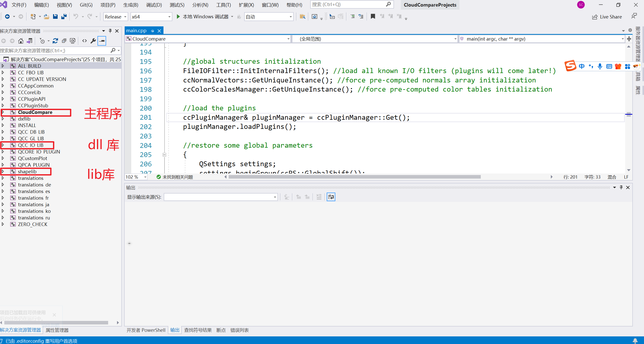The height and width of the screenshot is (344, 644).
Task: Open Properties via the wrench icon
Action: coord(93,41)
